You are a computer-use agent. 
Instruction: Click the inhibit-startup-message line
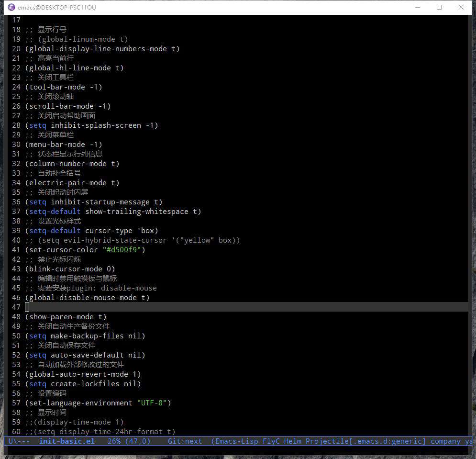tap(94, 202)
